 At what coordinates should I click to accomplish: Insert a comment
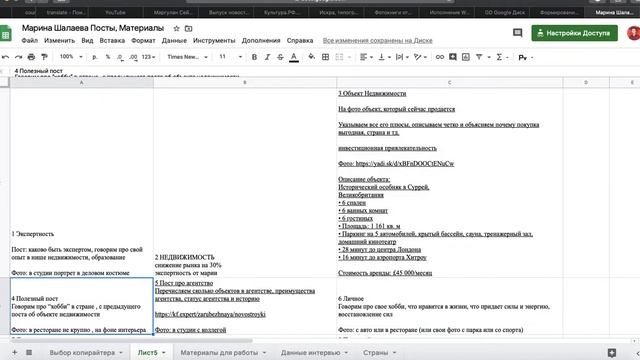pyautogui.click(x=453, y=57)
